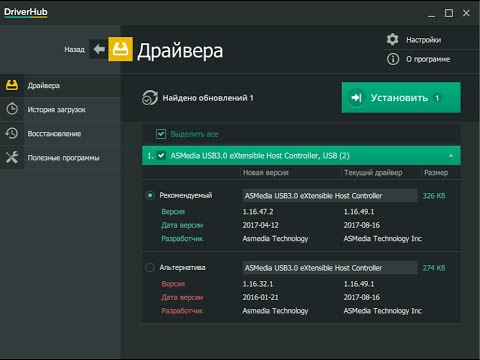The width and height of the screenshot is (480, 360).
Task: Click the Текущий драйвер column header
Action: coord(373,172)
